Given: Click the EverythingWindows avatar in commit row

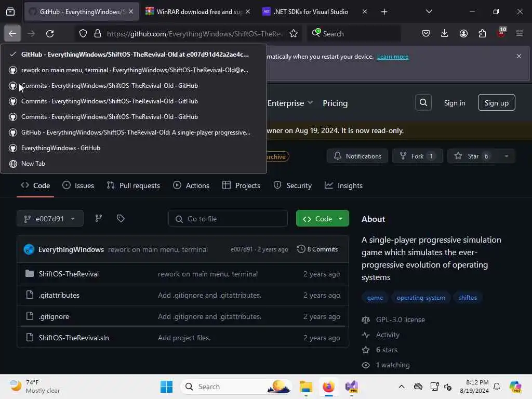Looking at the screenshot, I should [29, 249].
